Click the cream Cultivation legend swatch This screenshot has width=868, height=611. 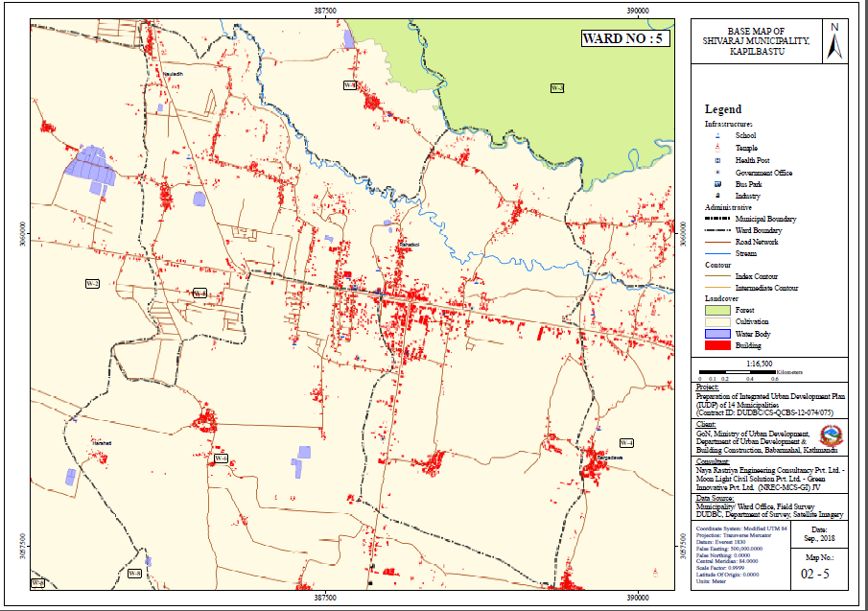(716, 322)
